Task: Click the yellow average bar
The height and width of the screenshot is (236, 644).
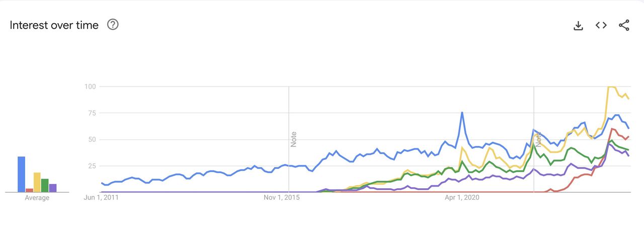Action: click(37, 182)
